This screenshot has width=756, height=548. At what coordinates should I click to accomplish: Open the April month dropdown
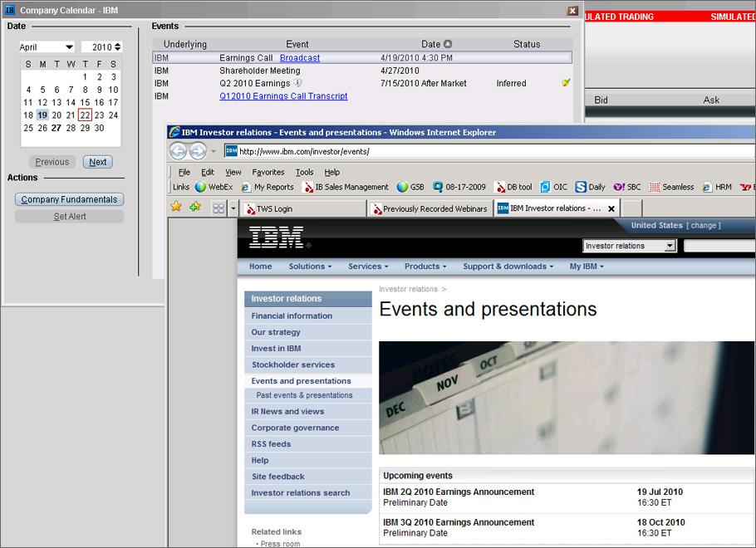[47, 46]
